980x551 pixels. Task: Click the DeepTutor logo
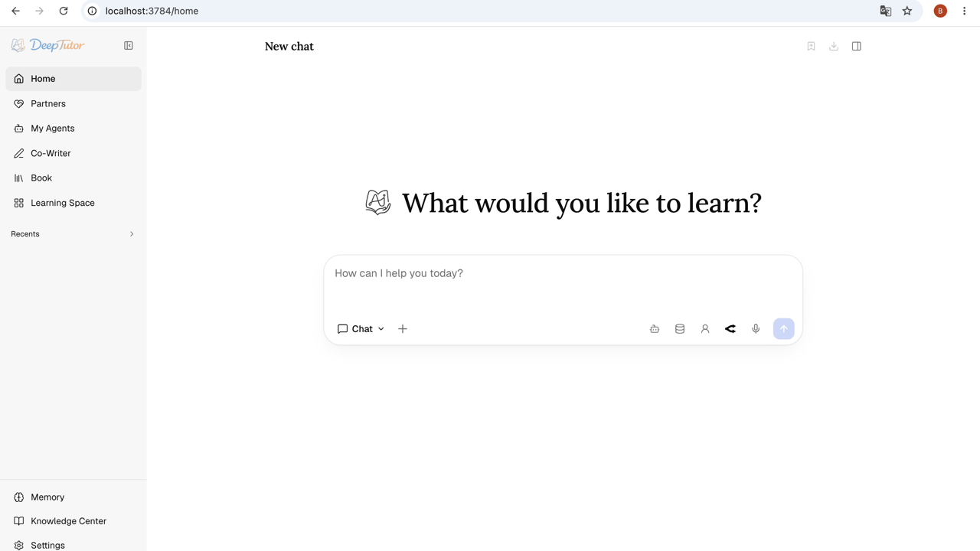tap(48, 46)
